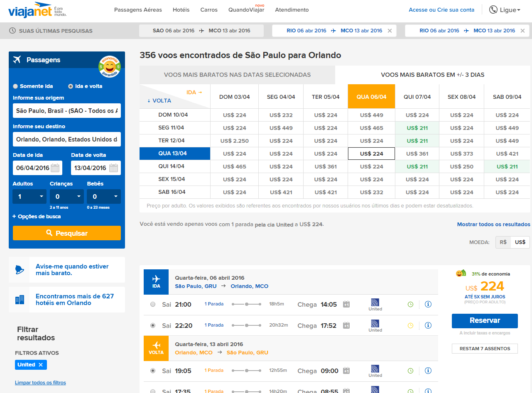Click the ViajaNet logo
This screenshot has height=393, width=532.
point(37,10)
